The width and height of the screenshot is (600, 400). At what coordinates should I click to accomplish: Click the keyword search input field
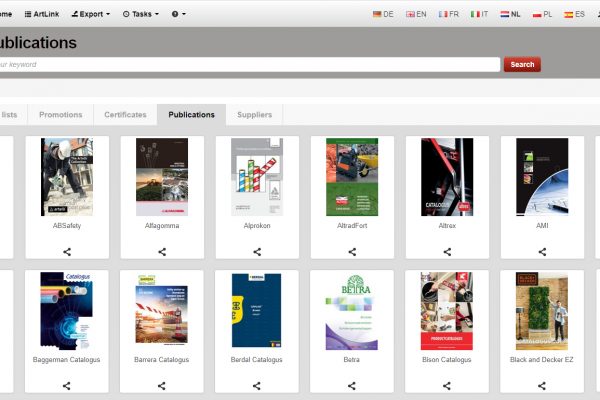[250, 64]
